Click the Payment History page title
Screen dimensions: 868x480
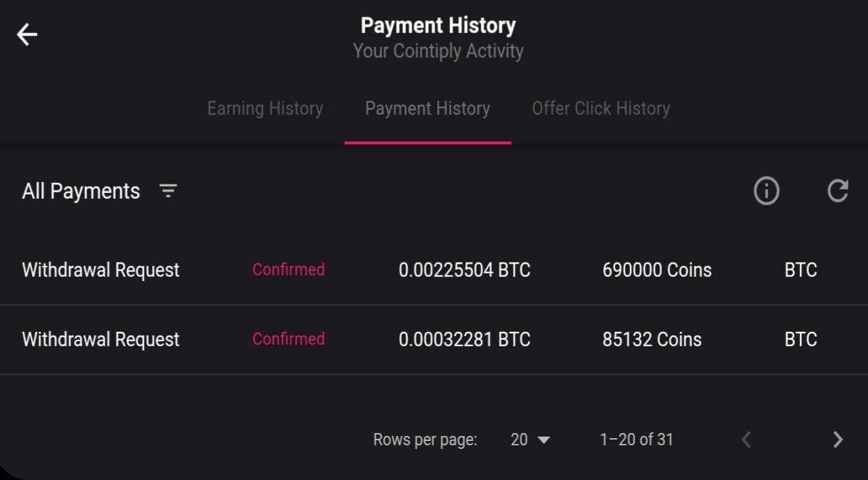coord(438,26)
